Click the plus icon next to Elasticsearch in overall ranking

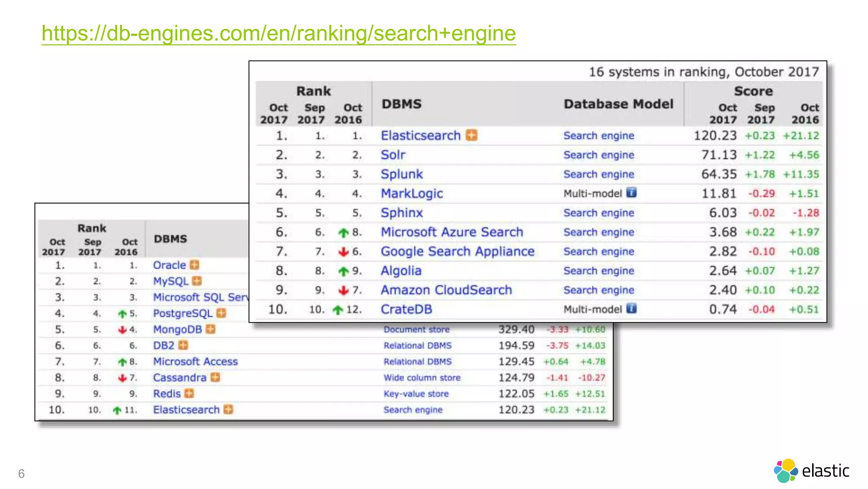coord(228,409)
